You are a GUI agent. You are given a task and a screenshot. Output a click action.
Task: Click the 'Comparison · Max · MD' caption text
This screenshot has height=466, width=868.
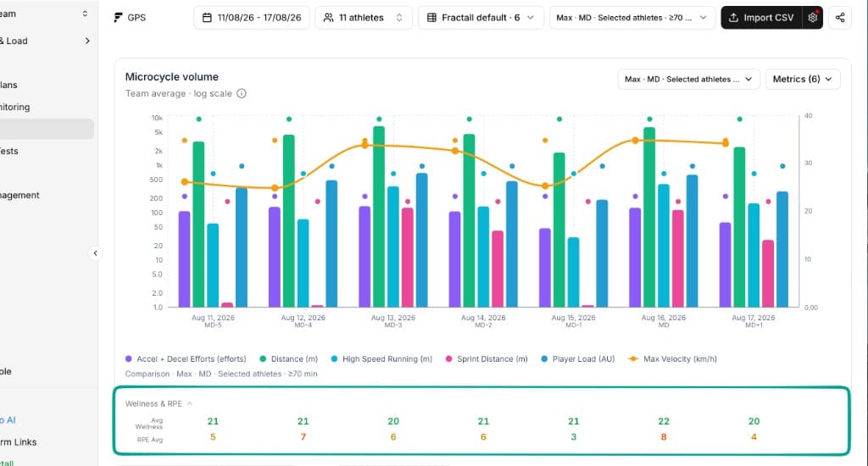tap(221, 374)
